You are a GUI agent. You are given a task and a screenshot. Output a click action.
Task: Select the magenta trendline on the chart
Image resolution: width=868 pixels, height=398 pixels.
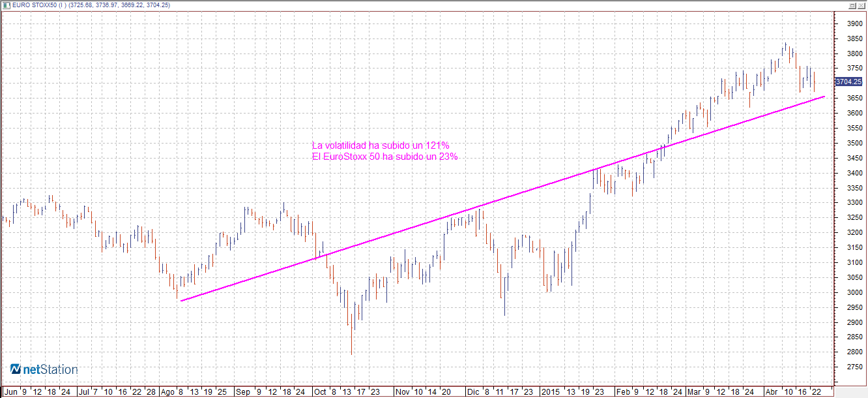[502, 199]
